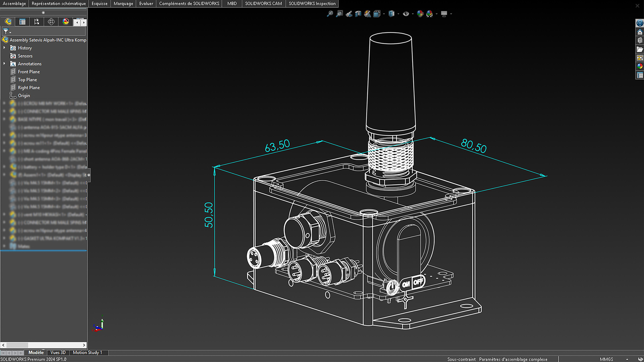This screenshot has height=362, width=644.
Task: Open the Hide/Show Items dropdown arrow
Action: click(x=413, y=14)
